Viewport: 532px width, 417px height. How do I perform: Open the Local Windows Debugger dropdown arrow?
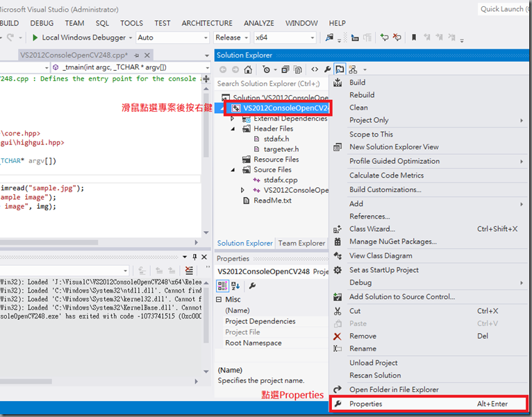[131, 37]
